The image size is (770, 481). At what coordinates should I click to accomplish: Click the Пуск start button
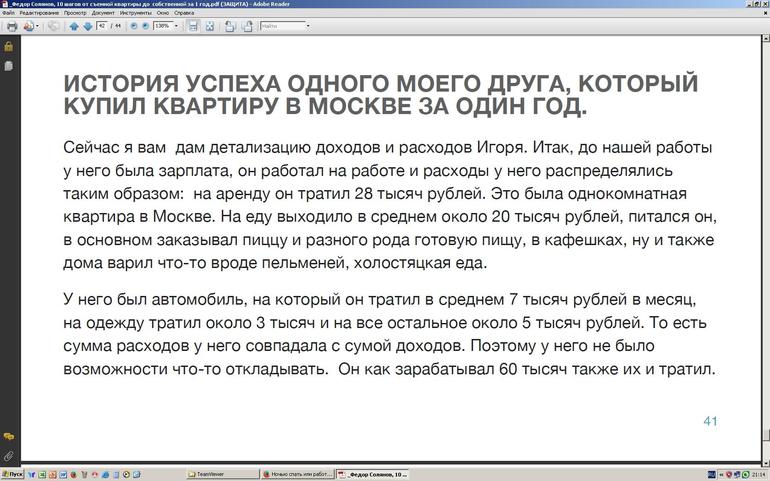pos(12,474)
